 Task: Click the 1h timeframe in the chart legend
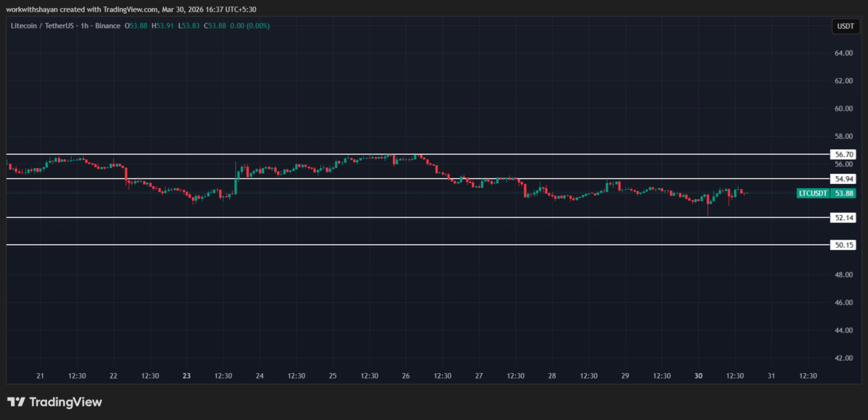pyautogui.click(x=84, y=25)
